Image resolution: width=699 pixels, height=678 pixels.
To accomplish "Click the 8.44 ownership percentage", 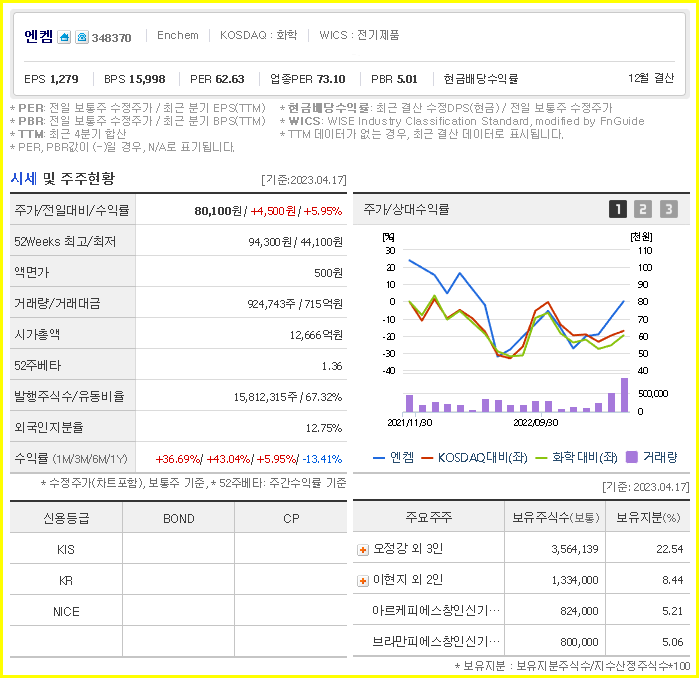I will point(673,580).
